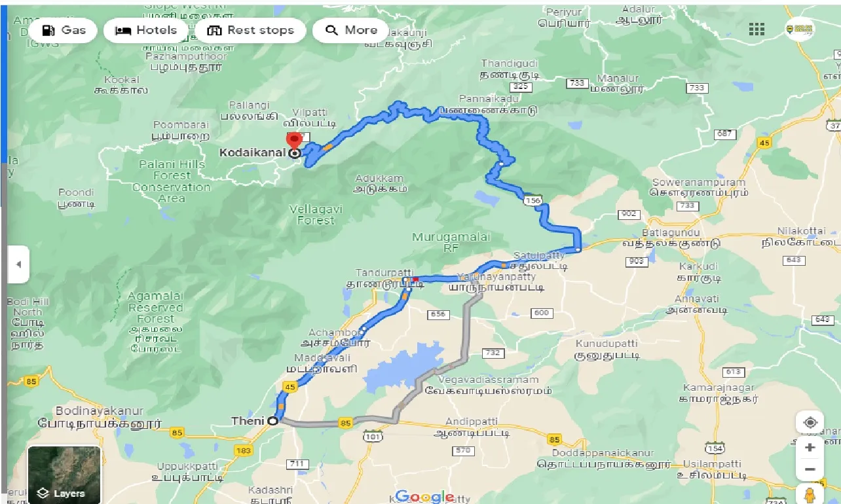This screenshot has width=841, height=504.
Task: Open the Google apps grid icon
Action: click(x=757, y=29)
